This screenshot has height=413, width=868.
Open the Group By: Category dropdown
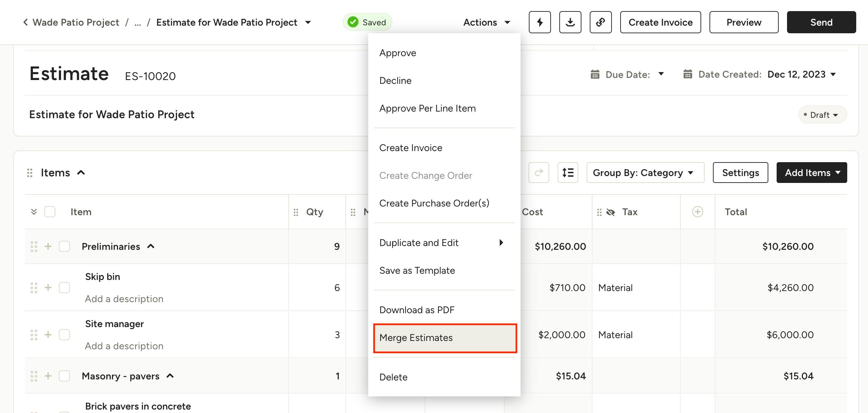click(x=645, y=173)
